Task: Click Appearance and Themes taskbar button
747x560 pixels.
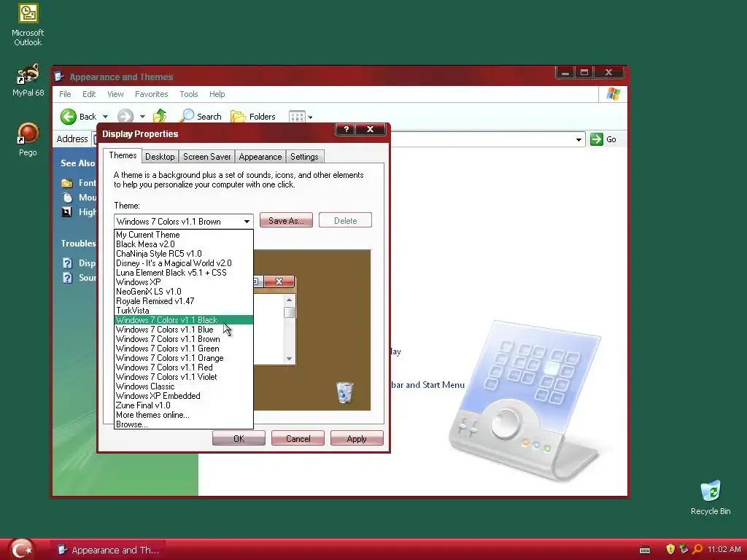Action: point(109,550)
